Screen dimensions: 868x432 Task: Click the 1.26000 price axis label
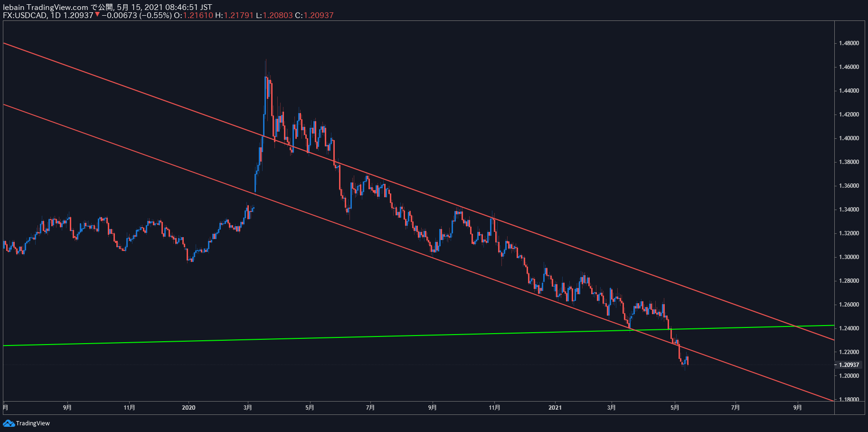[849, 305]
